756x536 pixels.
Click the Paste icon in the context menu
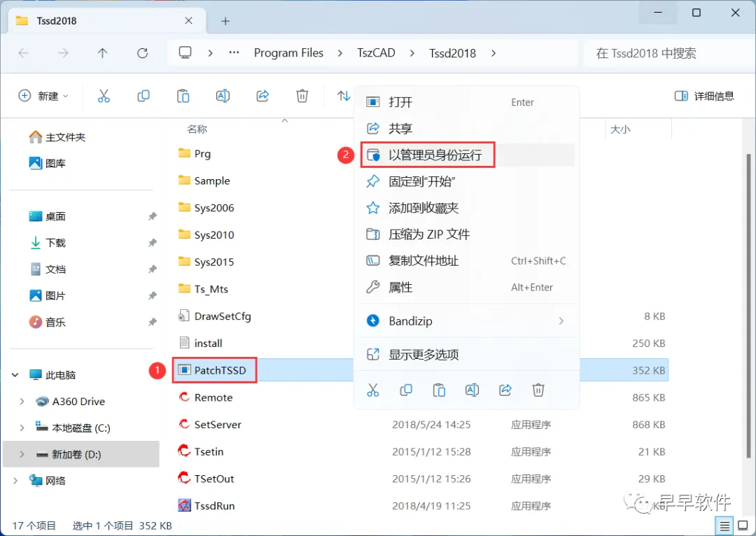click(x=439, y=390)
